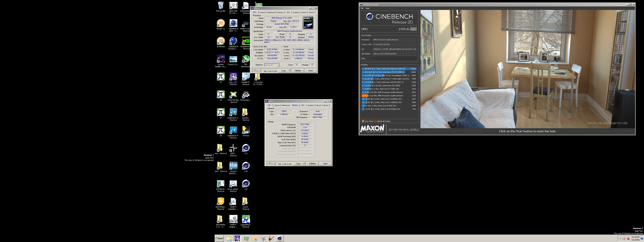This screenshot has height=242, width=644.
Task: Open the HWBOT Submitter desktop icon
Action: pos(233,203)
